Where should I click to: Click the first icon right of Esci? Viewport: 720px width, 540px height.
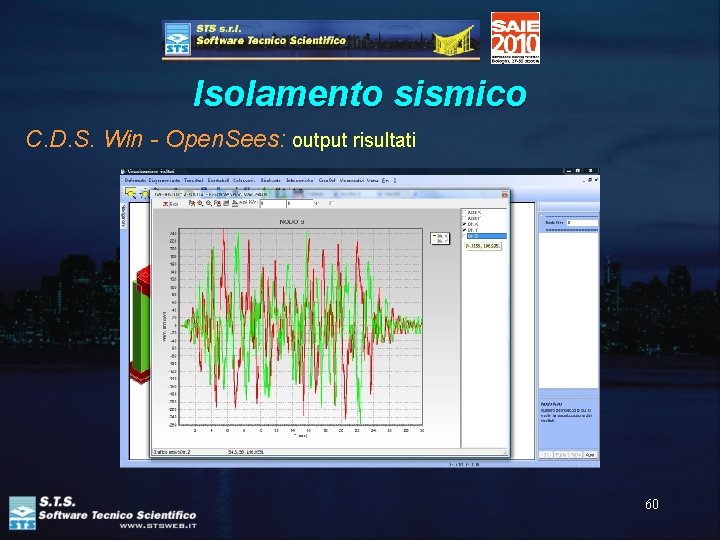point(191,203)
